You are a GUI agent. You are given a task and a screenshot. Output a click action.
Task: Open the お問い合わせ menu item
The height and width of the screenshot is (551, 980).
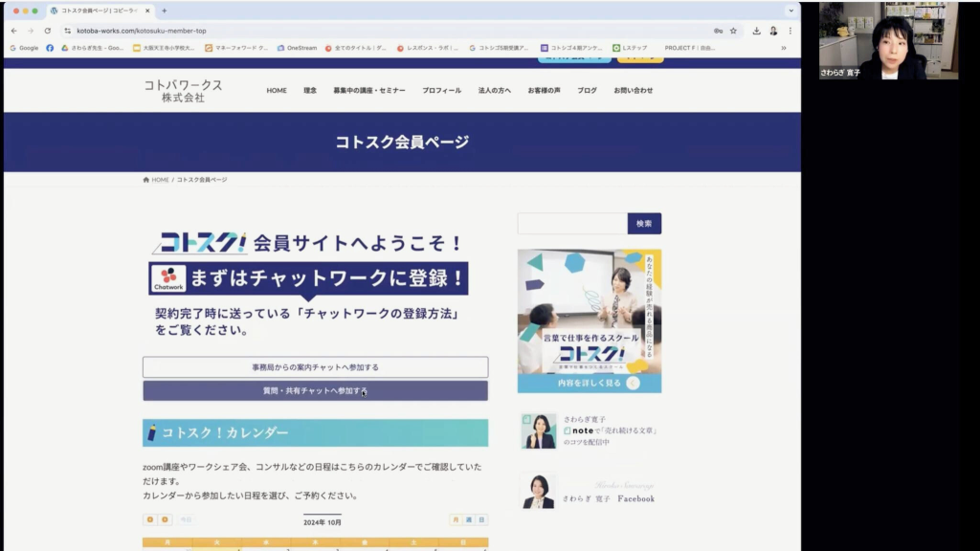click(634, 91)
